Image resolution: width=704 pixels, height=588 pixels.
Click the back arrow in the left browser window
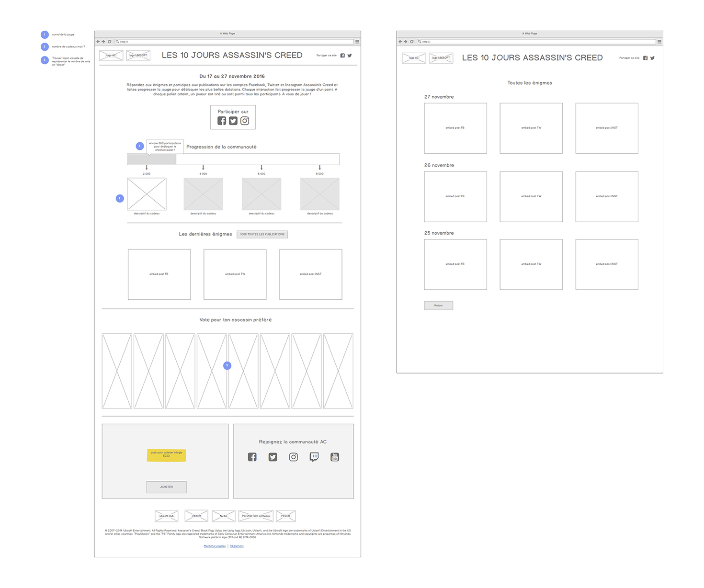[98, 42]
